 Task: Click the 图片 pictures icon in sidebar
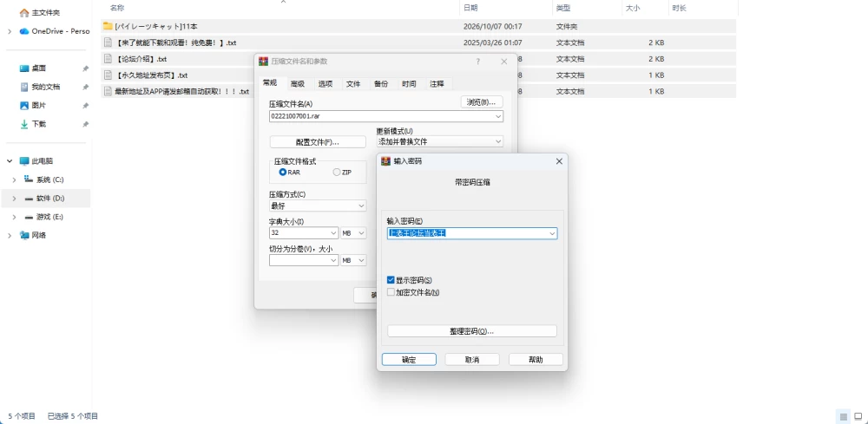pos(24,106)
